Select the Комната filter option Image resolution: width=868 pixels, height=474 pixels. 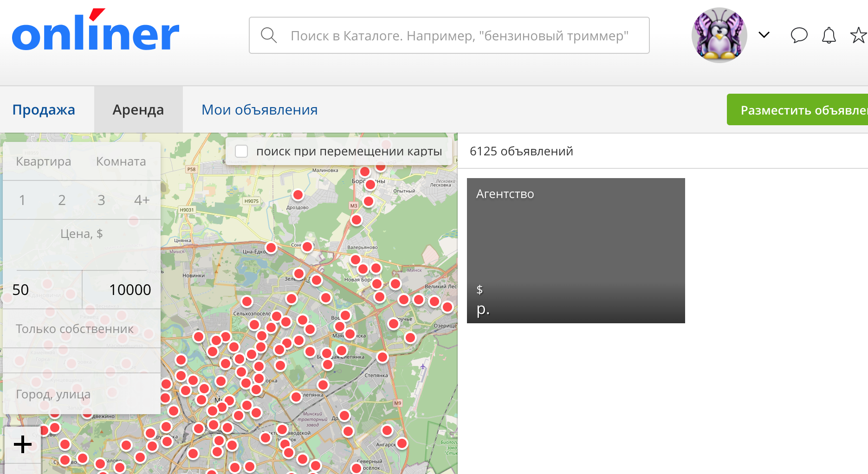pos(121,161)
